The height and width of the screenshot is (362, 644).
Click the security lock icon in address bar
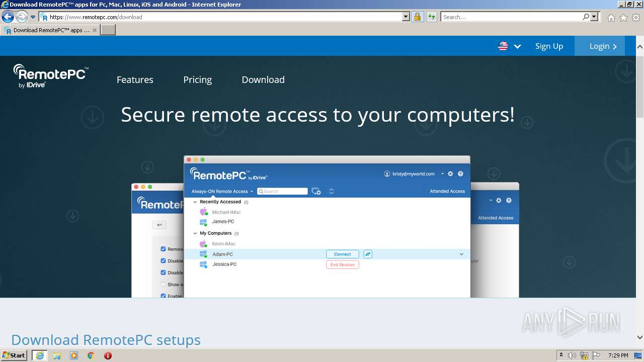tap(417, 17)
